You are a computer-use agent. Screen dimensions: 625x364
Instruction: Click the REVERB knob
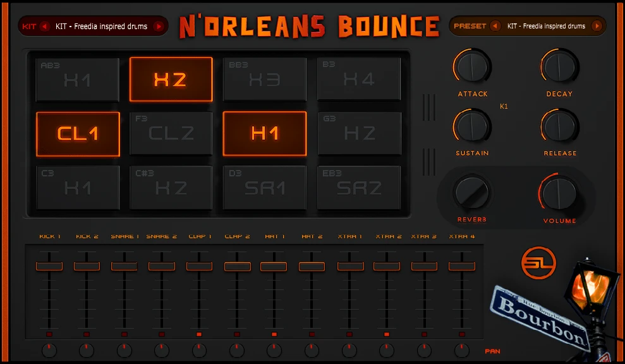pyautogui.click(x=472, y=193)
